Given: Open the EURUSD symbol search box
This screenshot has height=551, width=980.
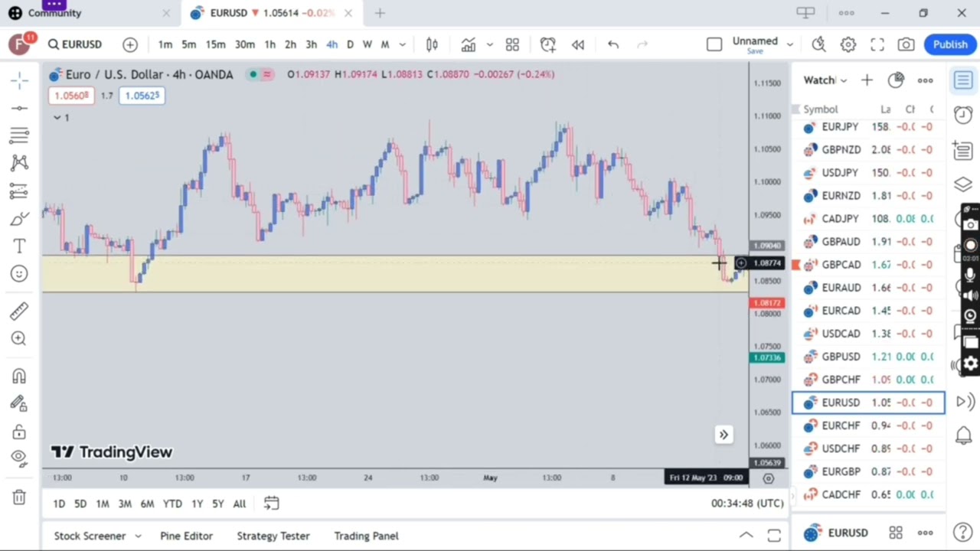Looking at the screenshot, I should tap(75, 44).
